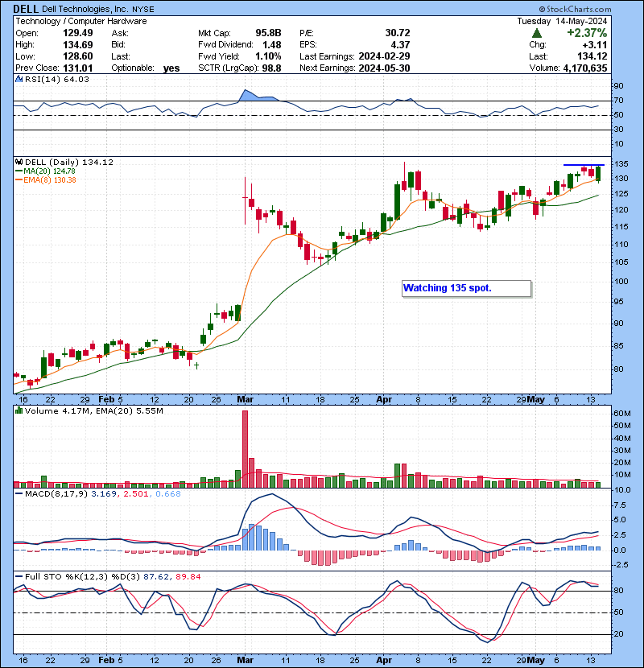Click the Optionable 'yes' value
Screen dimensions: 644x668
(171, 68)
